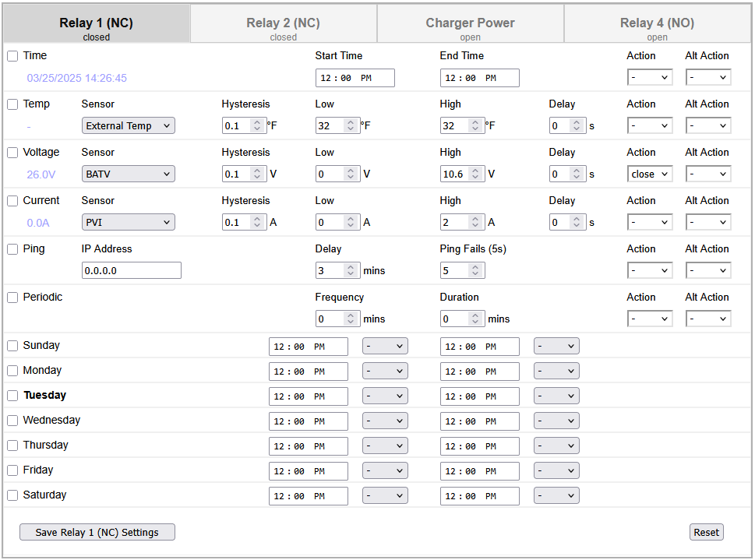This screenshot has width=755, height=560.
Task: Switch to the Relay 2 (NC) tab
Action: click(x=283, y=23)
